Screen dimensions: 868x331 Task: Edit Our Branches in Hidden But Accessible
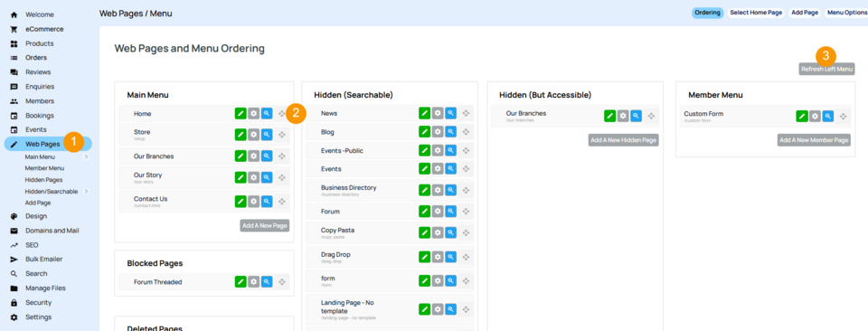tap(609, 116)
